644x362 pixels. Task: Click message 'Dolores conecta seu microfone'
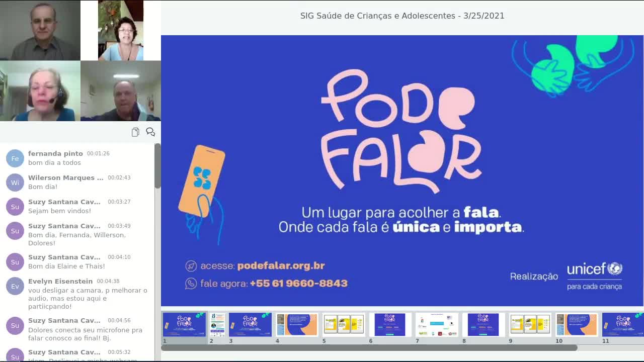85,334
